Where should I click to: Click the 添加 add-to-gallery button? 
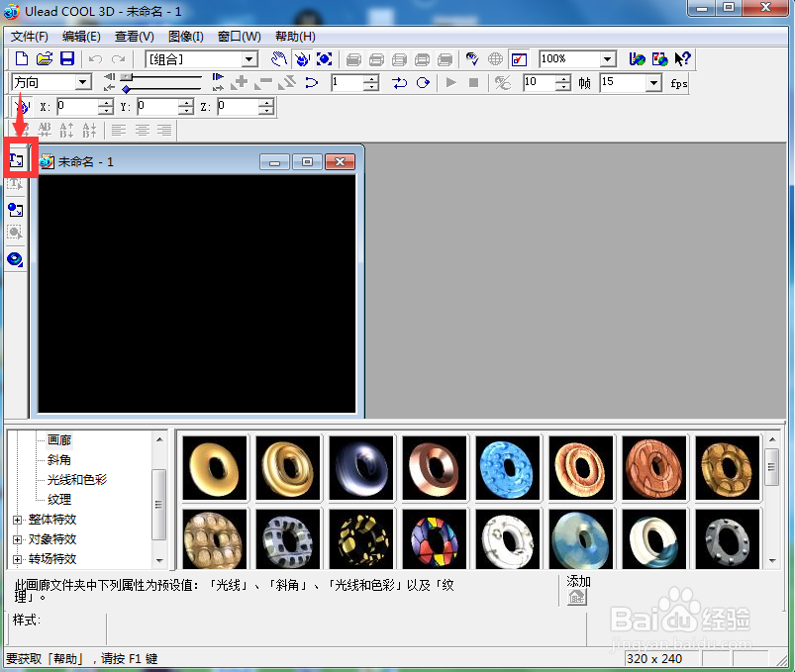[x=577, y=597]
